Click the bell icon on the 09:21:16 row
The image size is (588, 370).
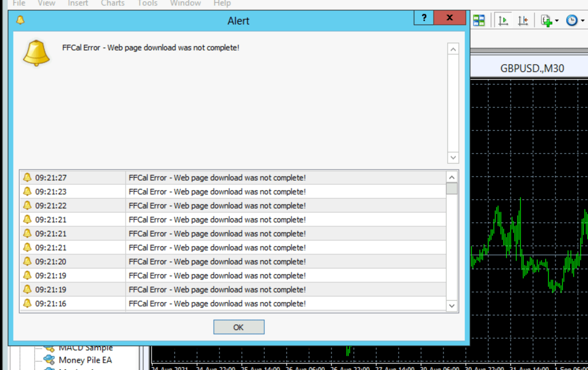click(27, 303)
